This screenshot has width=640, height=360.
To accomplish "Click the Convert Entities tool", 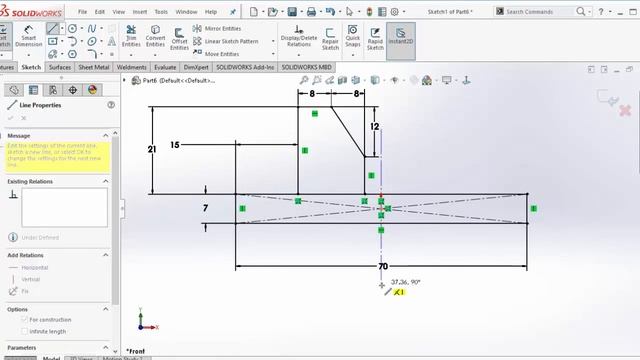I will [155, 36].
